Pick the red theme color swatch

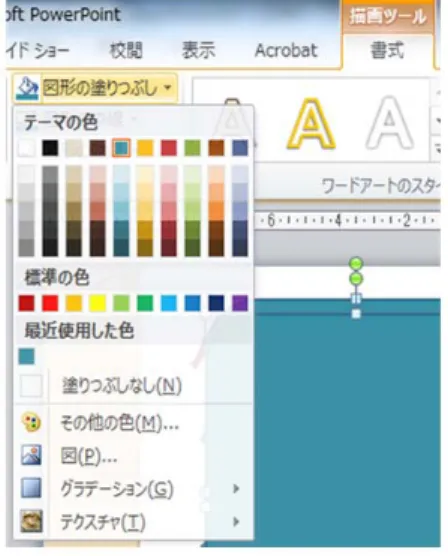coord(169,148)
